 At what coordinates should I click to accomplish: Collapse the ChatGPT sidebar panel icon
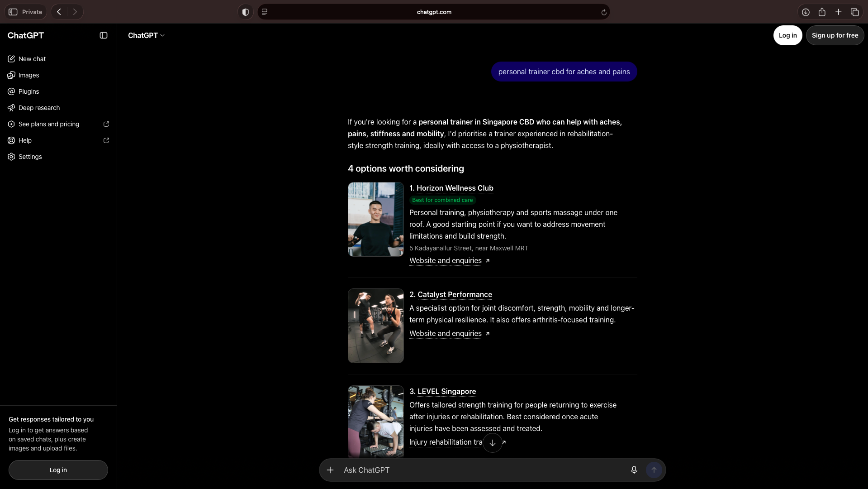coord(104,35)
